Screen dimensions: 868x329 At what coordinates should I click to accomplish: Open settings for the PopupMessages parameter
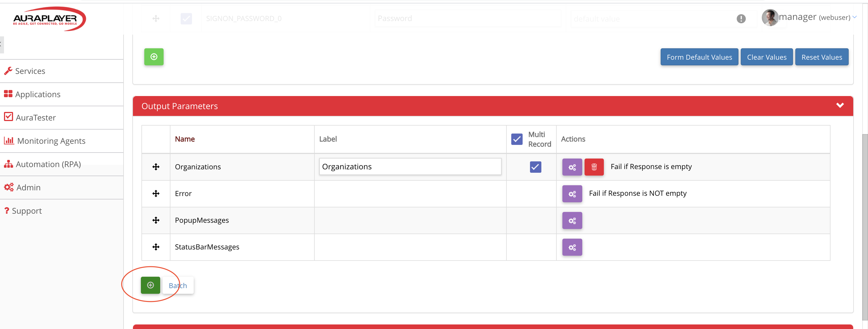pos(572,220)
